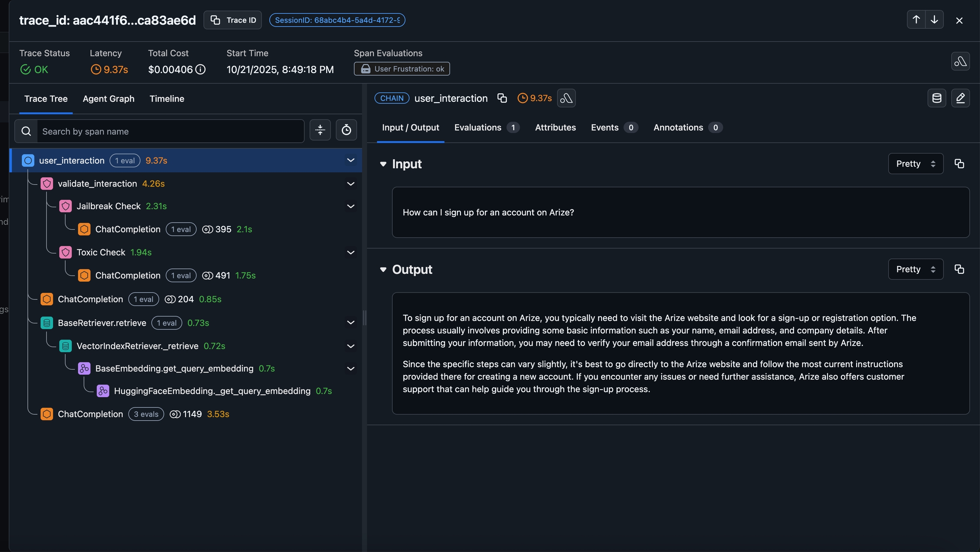Go to the previous trace with the up arrow

click(x=916, y=20)
